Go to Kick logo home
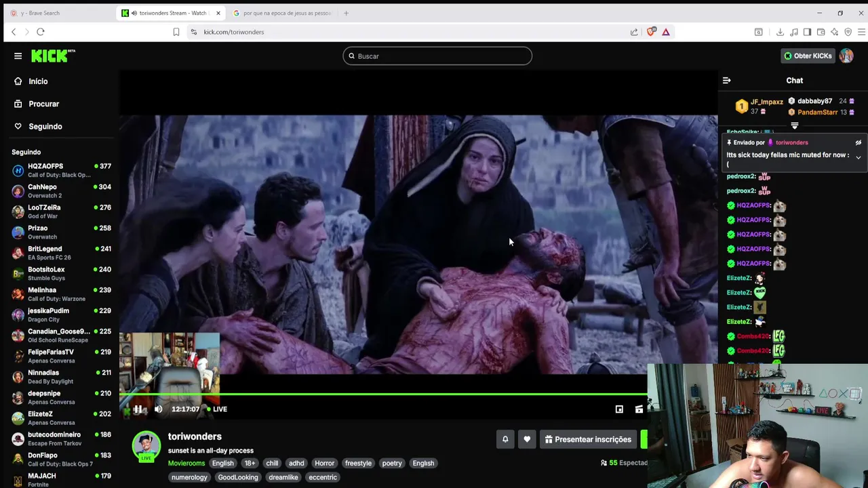Viewport: 868px width, 488px height. point(53,56)
